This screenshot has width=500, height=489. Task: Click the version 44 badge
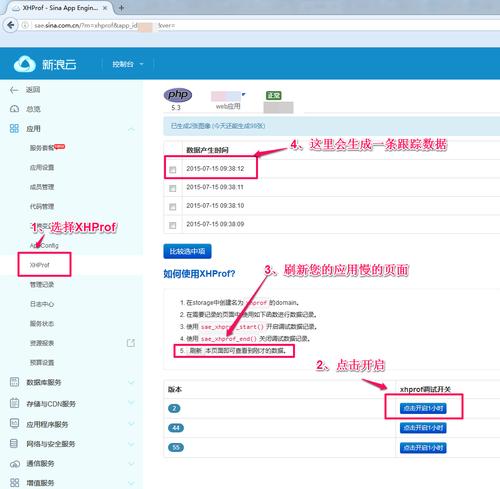(176, 428)
